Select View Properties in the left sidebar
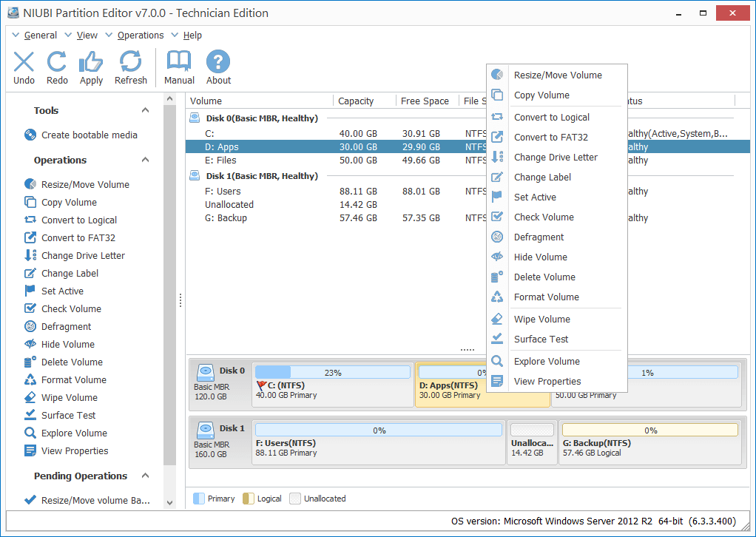 tap(66, 450)
